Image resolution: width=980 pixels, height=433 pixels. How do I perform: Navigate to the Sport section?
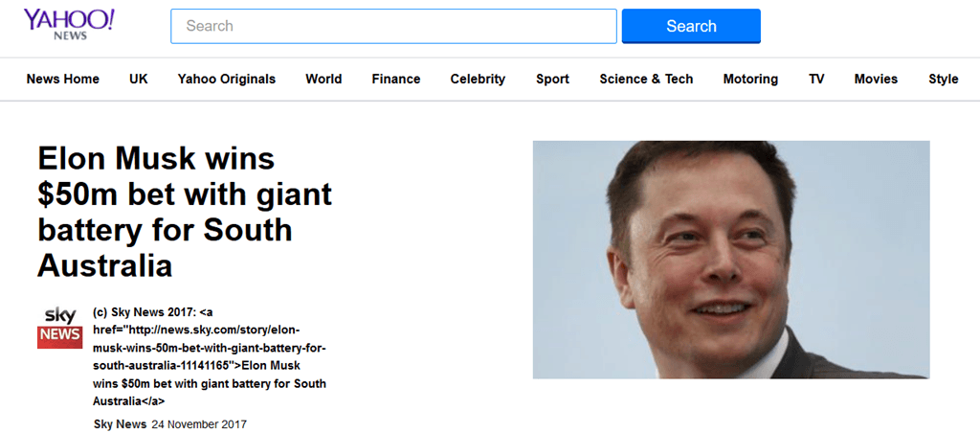(x=552, y=79)
